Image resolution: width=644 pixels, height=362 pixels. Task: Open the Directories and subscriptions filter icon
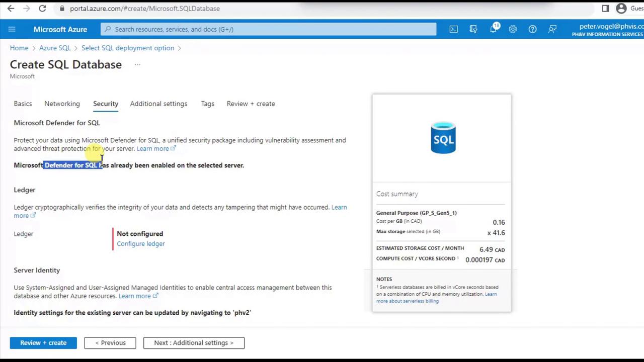click(473, 29)
